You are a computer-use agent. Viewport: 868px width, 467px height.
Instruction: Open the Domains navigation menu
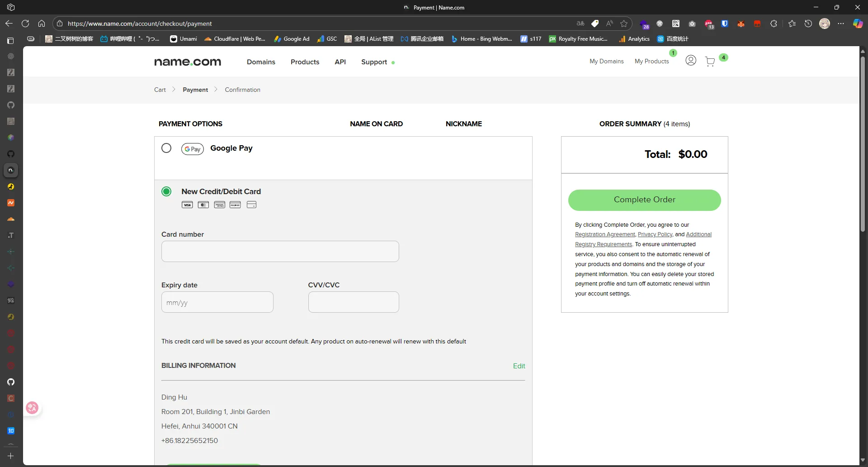click(261, 62)
